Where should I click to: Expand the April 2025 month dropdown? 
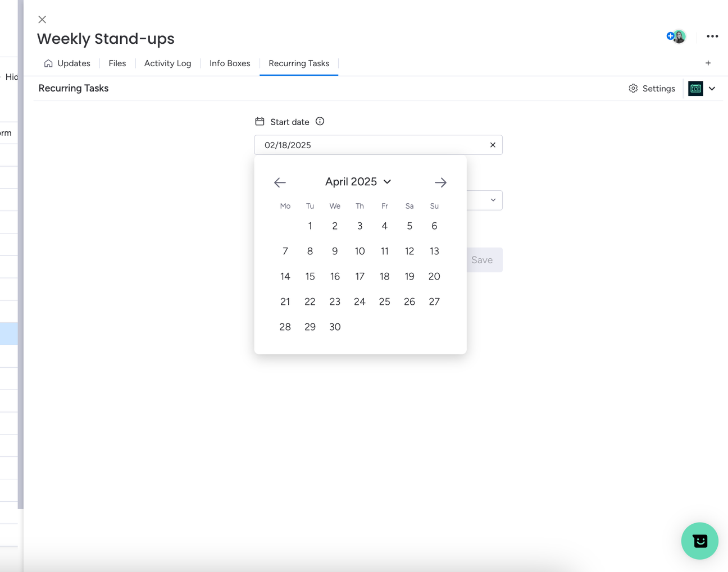coord(358,182)
